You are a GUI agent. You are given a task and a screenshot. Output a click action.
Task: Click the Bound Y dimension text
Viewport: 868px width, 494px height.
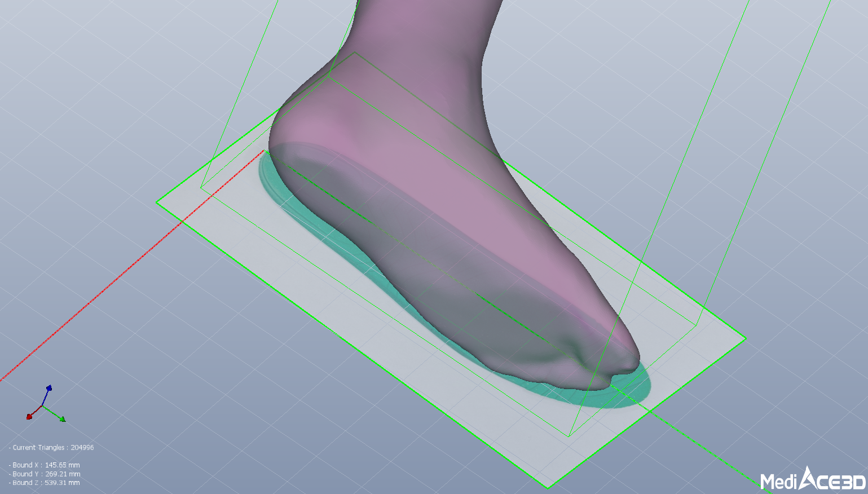[x=46, y=474]
